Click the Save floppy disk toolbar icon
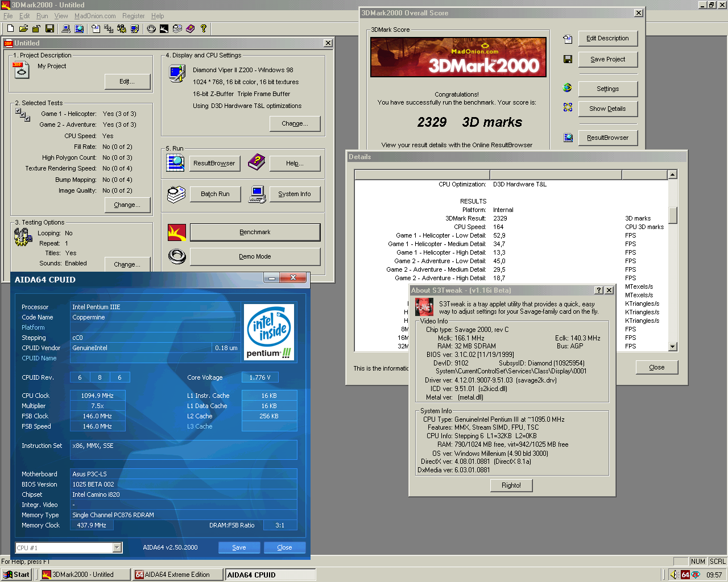This screenshot has height=582, width=728. pyautogui.click(x=49, y=28)
